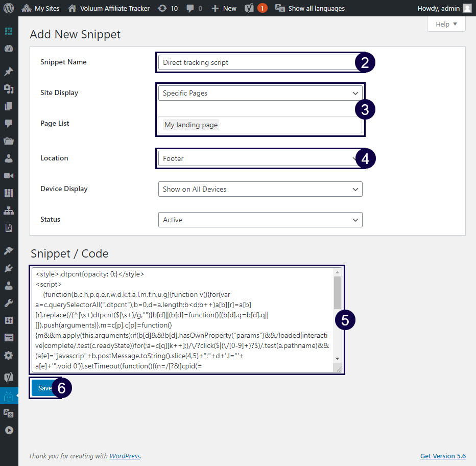The height and width of the screenshot is (466, 476).
Task: Save the new snippet
Action: 43,388
